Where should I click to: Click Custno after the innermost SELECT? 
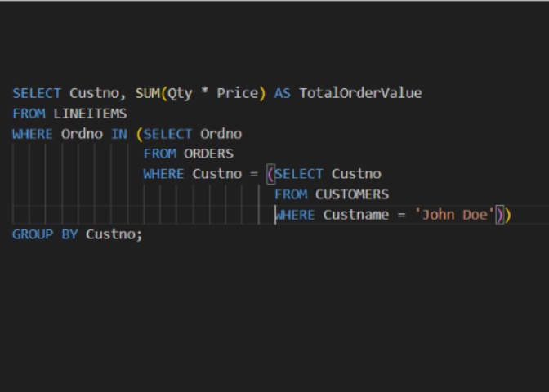pyautogui.click(x=356, y=174)
